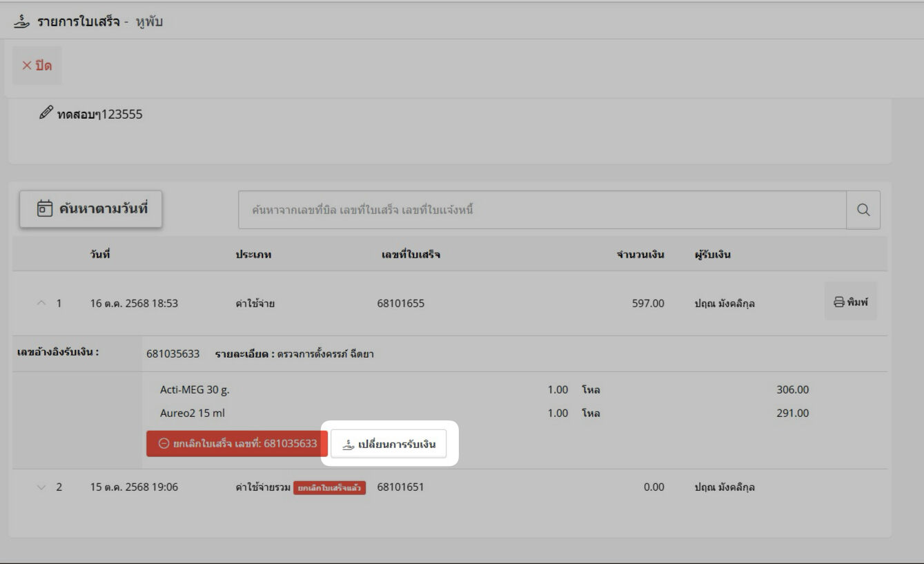
Task: Click the เลขที่ใบเสร็จ column header
Action: coord(411,254)
